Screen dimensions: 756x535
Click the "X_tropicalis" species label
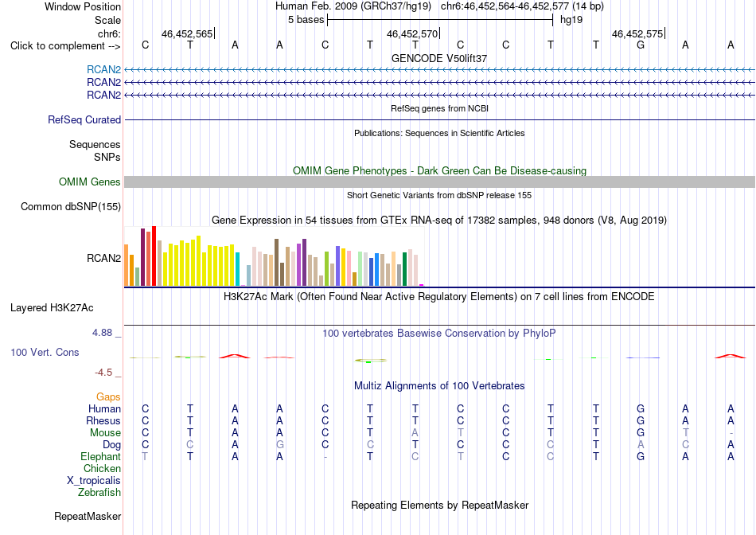point(94,481)
